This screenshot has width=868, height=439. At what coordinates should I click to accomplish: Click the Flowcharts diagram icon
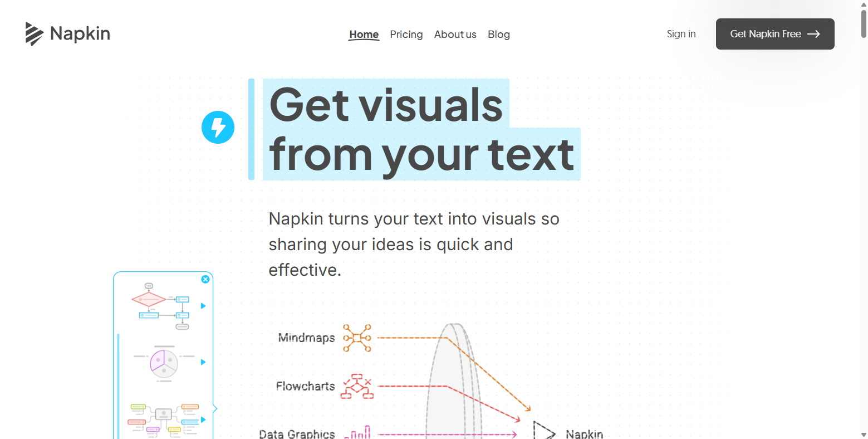pyautogui.click(x=357, y=387)
